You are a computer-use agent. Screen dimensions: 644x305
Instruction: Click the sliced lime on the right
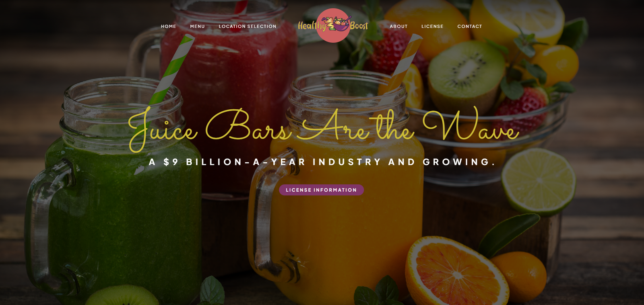click(539, 180)
